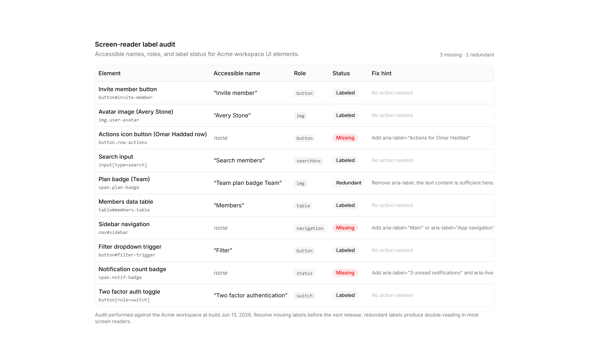Viewport: 589px width, 364px height.
Task: Click the “Two factor authentication” accessible name
Action: [250, 295]
